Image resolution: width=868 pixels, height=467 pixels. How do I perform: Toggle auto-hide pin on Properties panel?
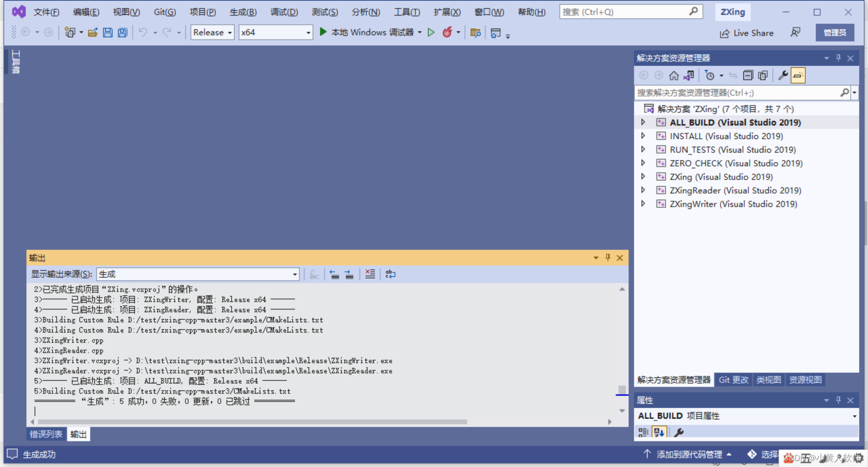click(839, 400)
